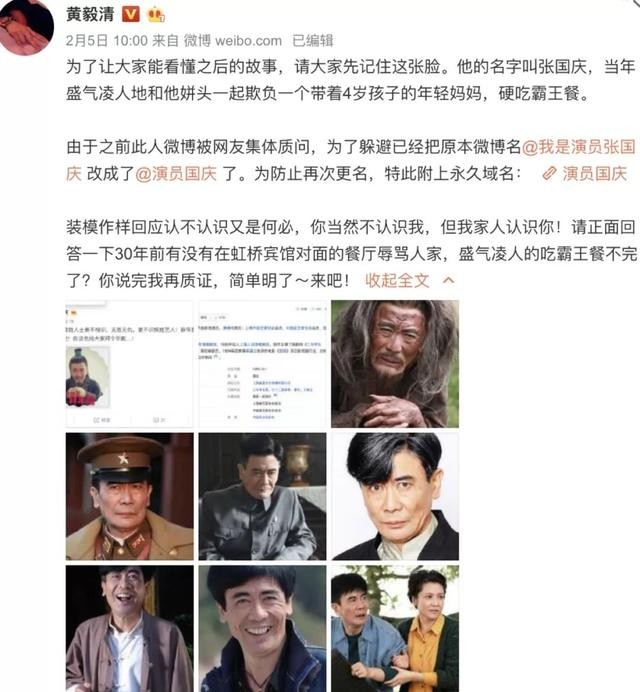Open the permanent 演员国庆 domain link
Viewport: 640px width, 692px height.
coord(595,173)
